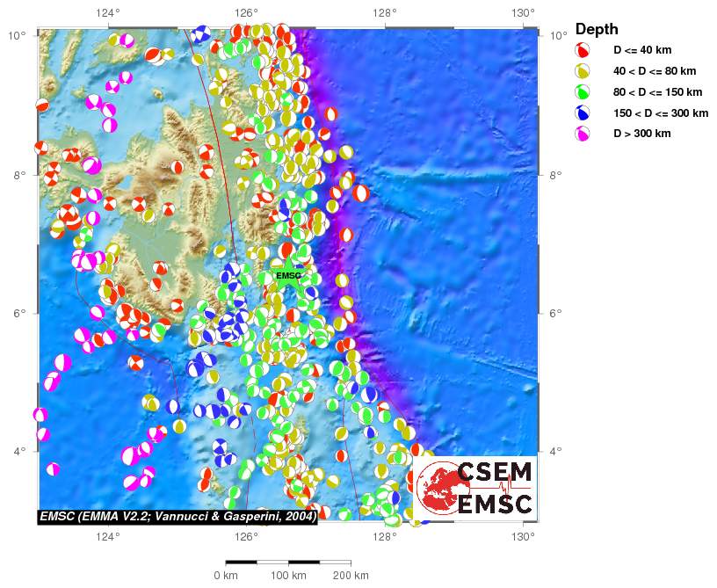This screenshot has height=588, width=717.
Task: Click the green EMSC star marker on map
Action: [x=288, y=275]
